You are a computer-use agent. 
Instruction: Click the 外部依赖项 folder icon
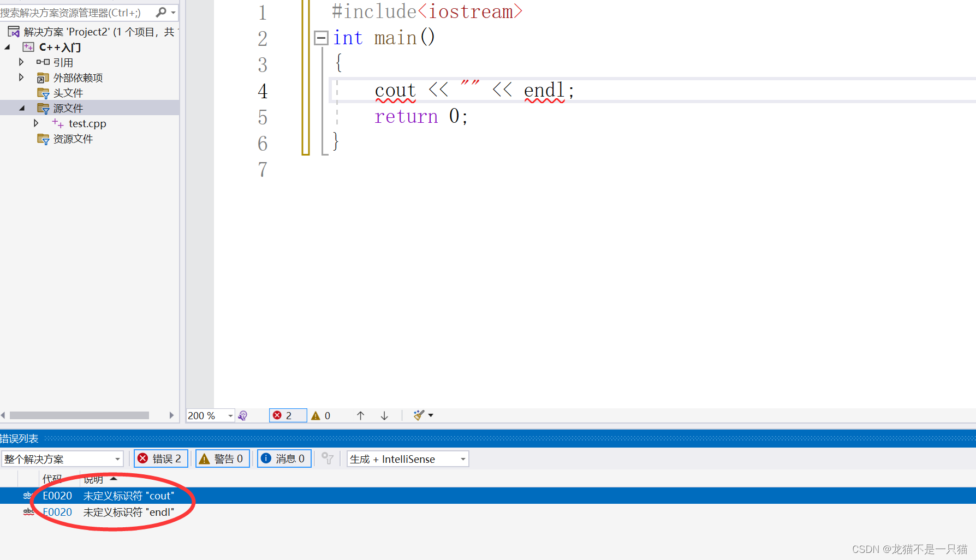(x=43, y=78)
